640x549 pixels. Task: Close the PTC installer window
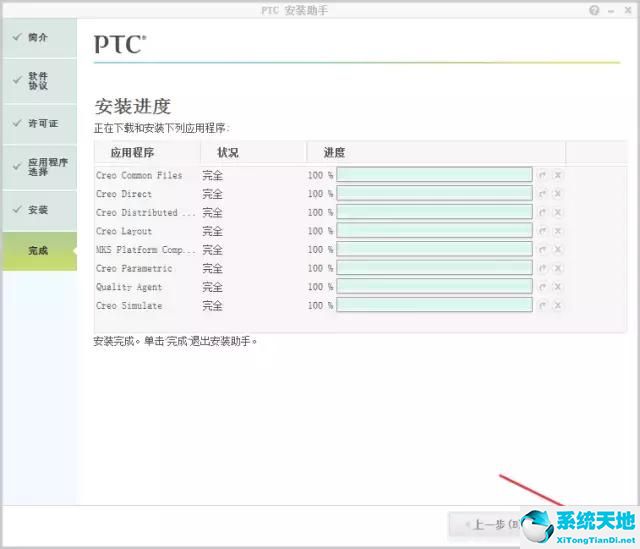coord(628,10)
